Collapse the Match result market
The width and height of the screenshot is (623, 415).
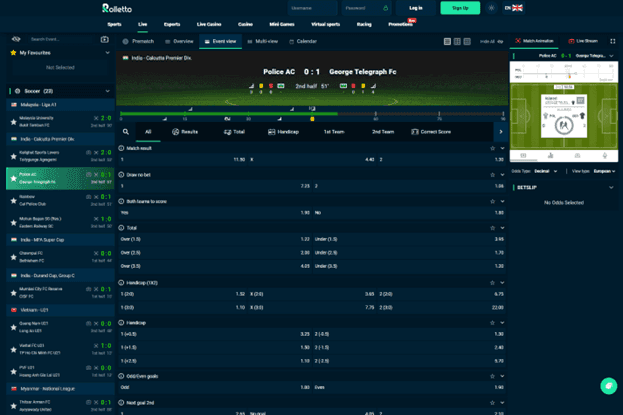502,148
